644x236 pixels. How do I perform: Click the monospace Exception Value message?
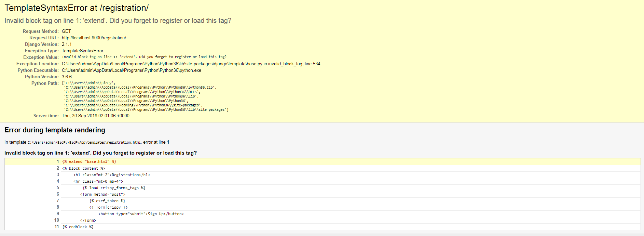point(144,57)
